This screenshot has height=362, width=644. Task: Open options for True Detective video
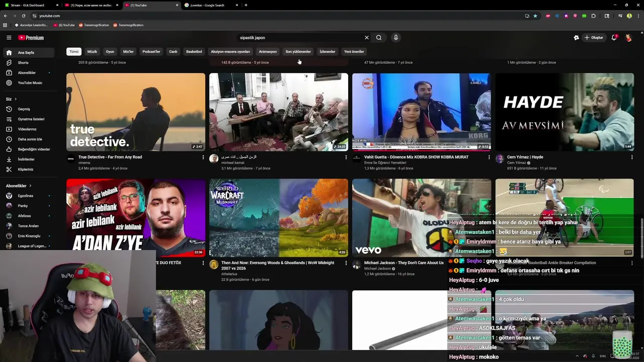(x=203, y=157)
